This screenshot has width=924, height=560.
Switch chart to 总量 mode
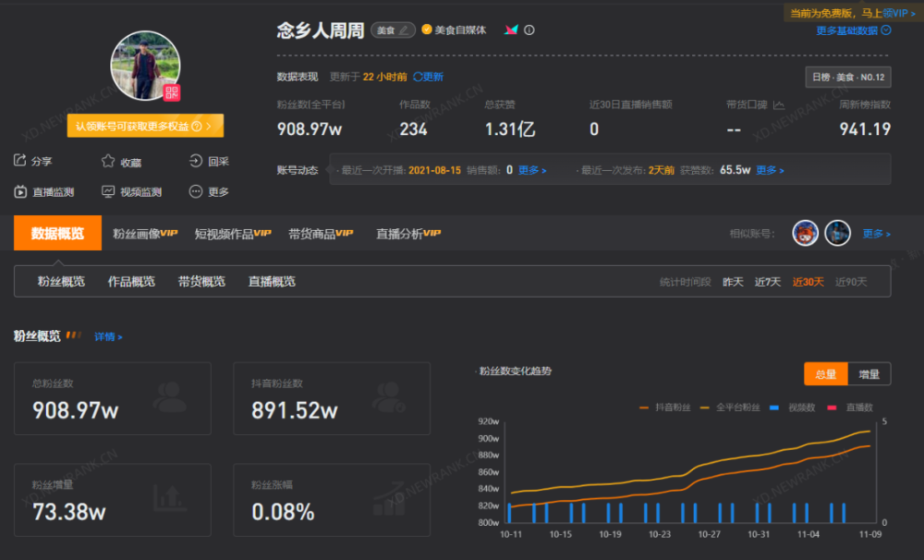[825, 374]
